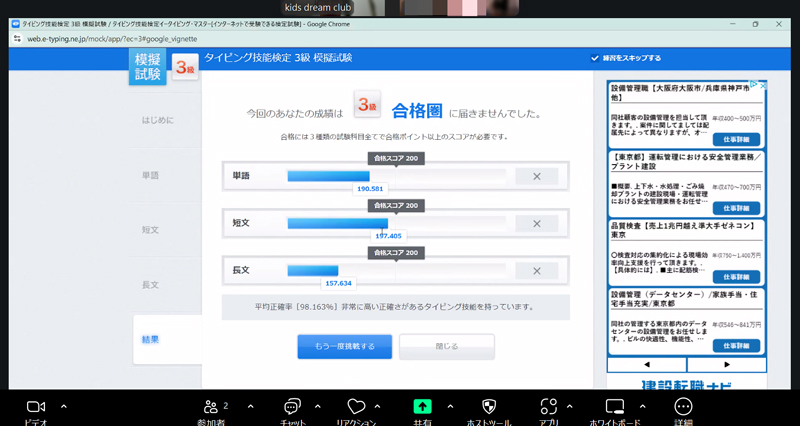
Task: Open 仕事詳細 for 設備管理職 大阪 ad
Action: pyautogui.click(x=736, y=139)
